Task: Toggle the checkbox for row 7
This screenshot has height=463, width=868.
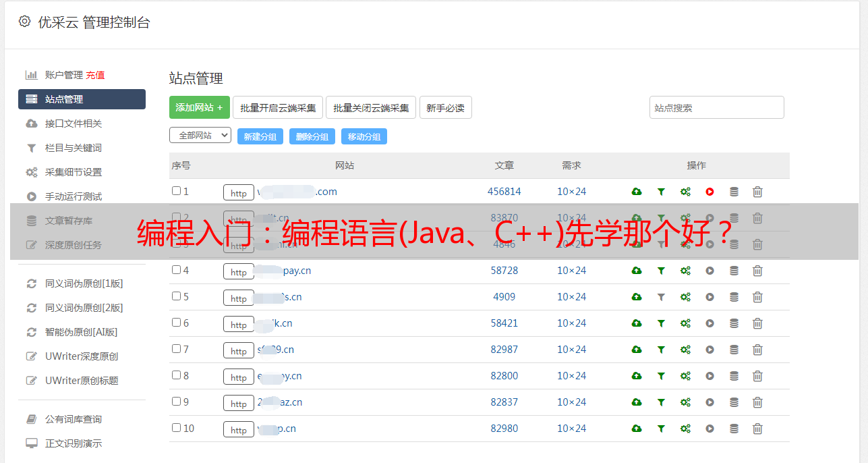Action: [176, 349]
